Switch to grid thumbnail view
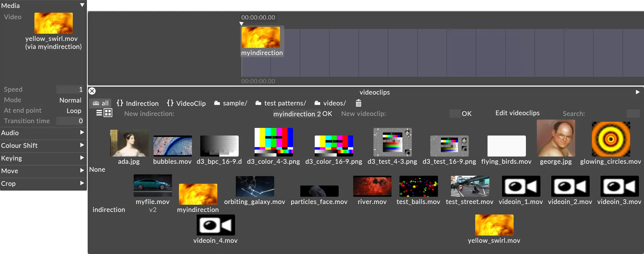644x254 pixels. [108, 113]
